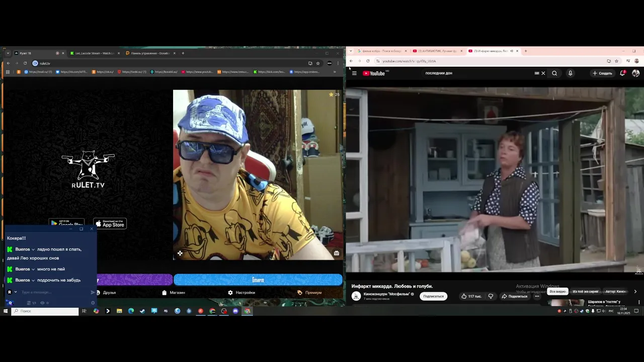The height and width of the screenshot is (362, 644).
Task: Dislike the video with thumbs down
Action: click(491, 296)
